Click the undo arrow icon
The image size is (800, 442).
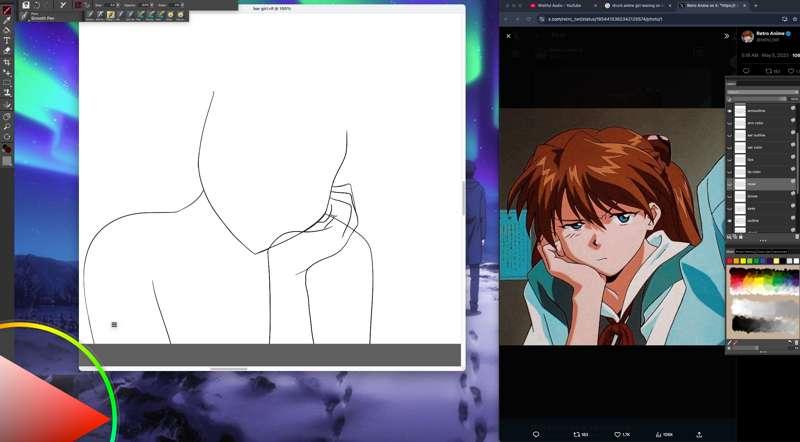tap(37, 5)
